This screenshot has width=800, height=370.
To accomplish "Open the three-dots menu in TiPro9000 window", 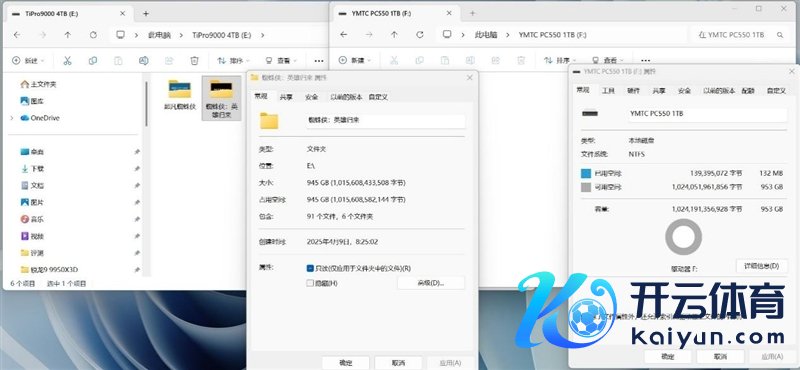I will tap(319, 61).
